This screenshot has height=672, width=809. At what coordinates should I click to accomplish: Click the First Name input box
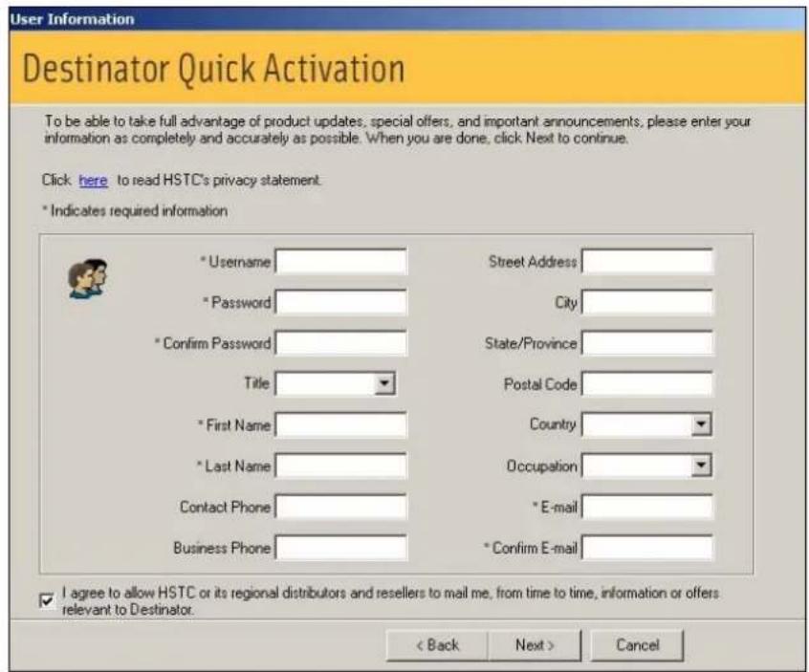pyautogui.click(x=341, y=425)
